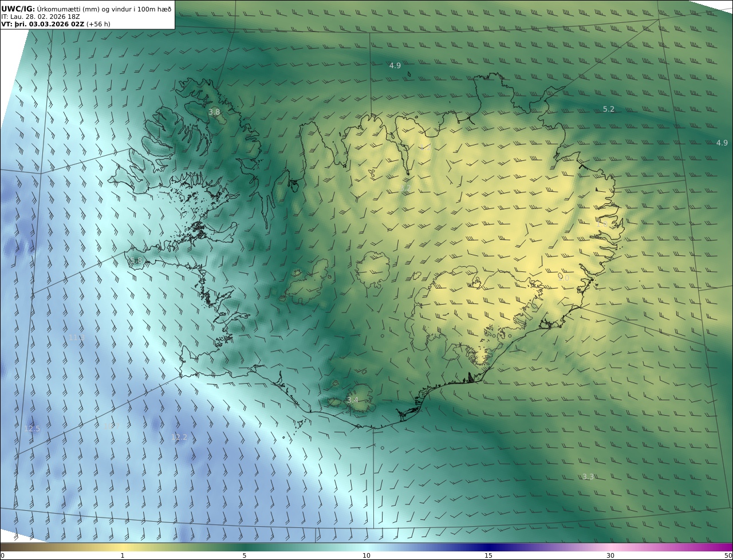
Task: Click the 5 tick label on the colorbar
Action: click(x=245, y=555)
